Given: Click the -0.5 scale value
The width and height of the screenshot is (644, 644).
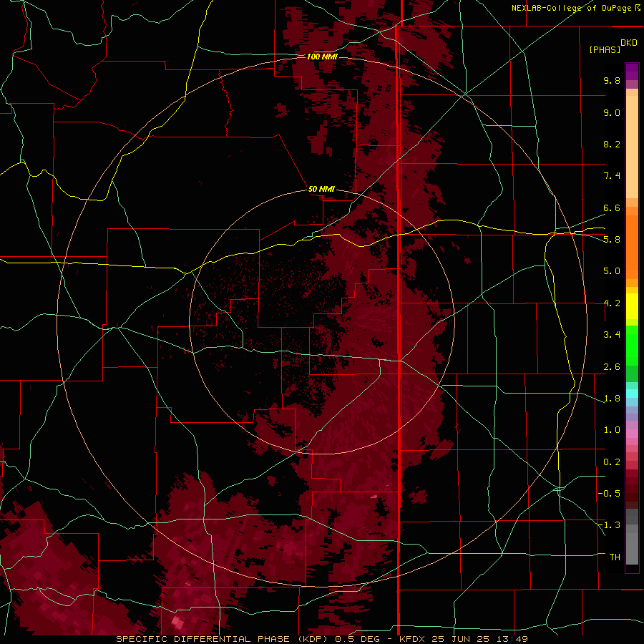Looking at the screenshot, I should click(609, 494).
